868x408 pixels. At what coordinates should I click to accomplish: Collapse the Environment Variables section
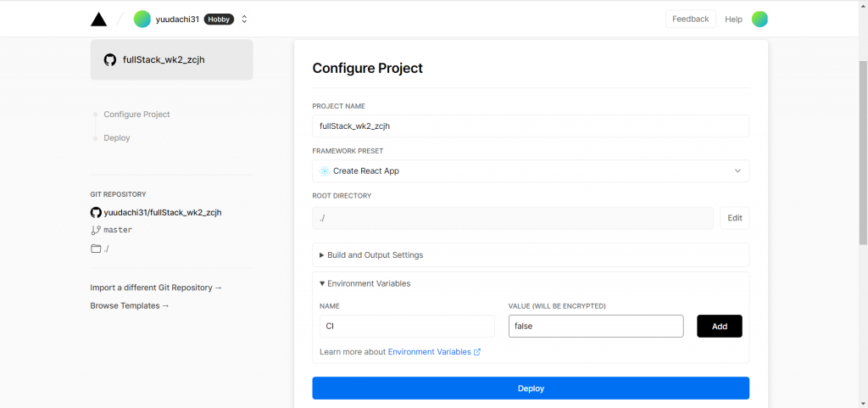(364, 283)
